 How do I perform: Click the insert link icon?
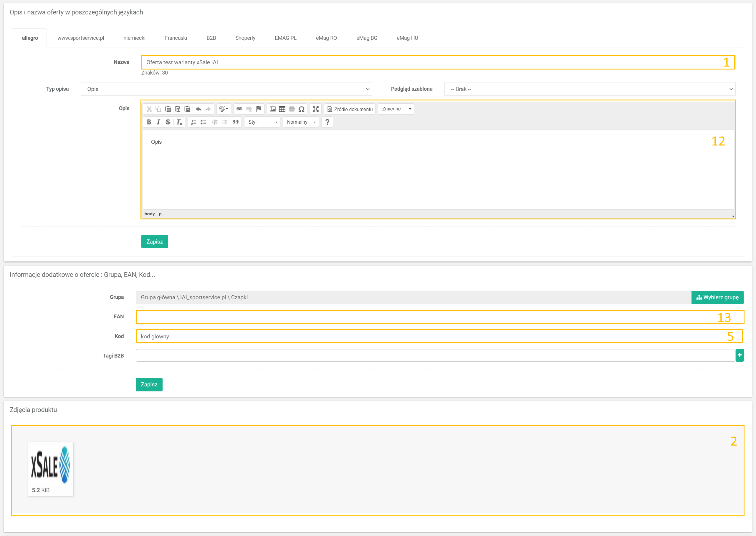coord(239,109)
